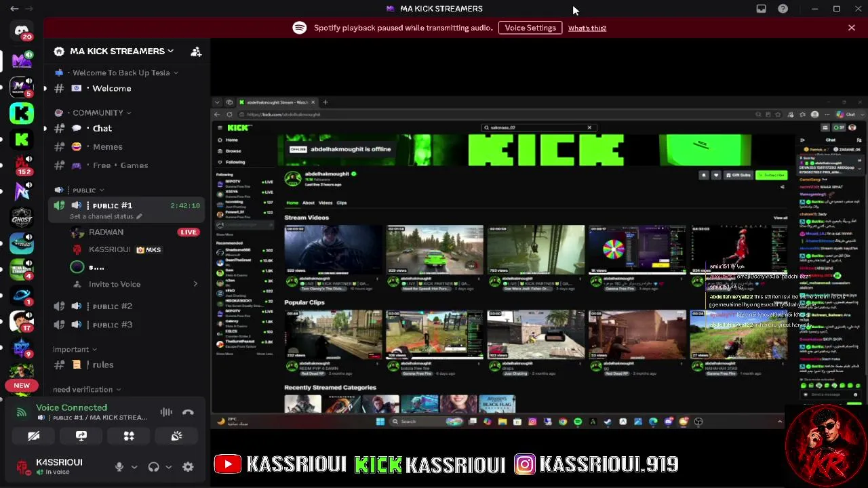This screenshot has width=868, height=488.
Task: Turn on the camera in Discord
Action: (x=33, y=436)
